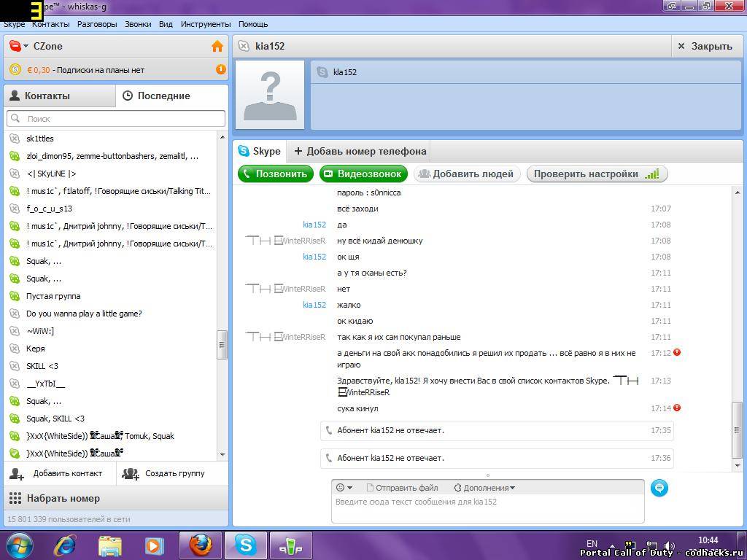
Task: Switch to the Контакты tab
Action: click(x=60, y=96)
